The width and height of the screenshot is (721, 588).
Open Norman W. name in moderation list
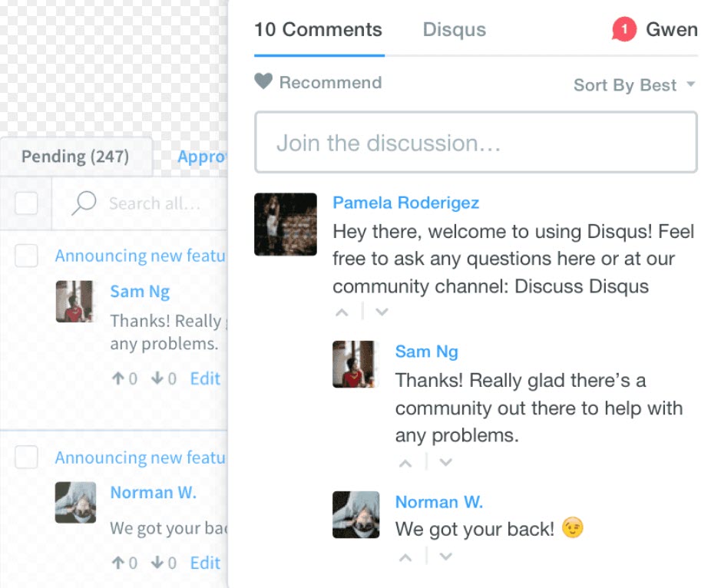click(153, 492)
